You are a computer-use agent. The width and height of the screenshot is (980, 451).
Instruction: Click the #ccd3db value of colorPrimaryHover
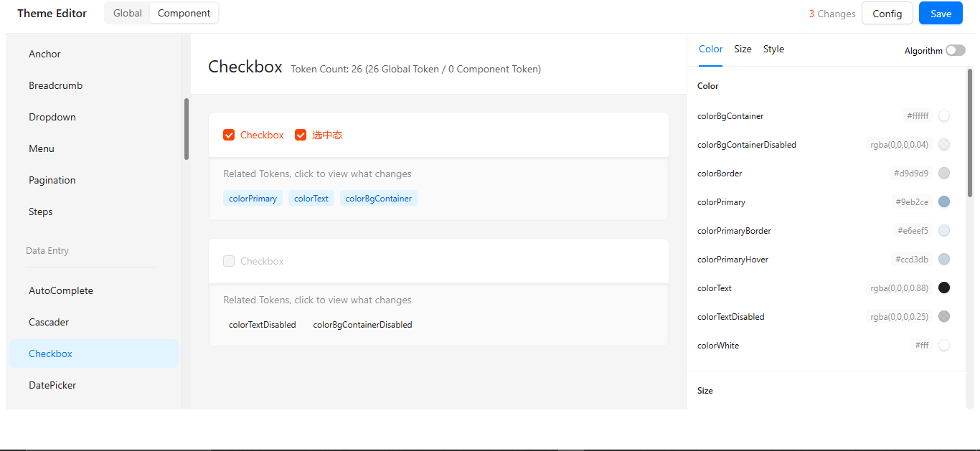[912, 259]
